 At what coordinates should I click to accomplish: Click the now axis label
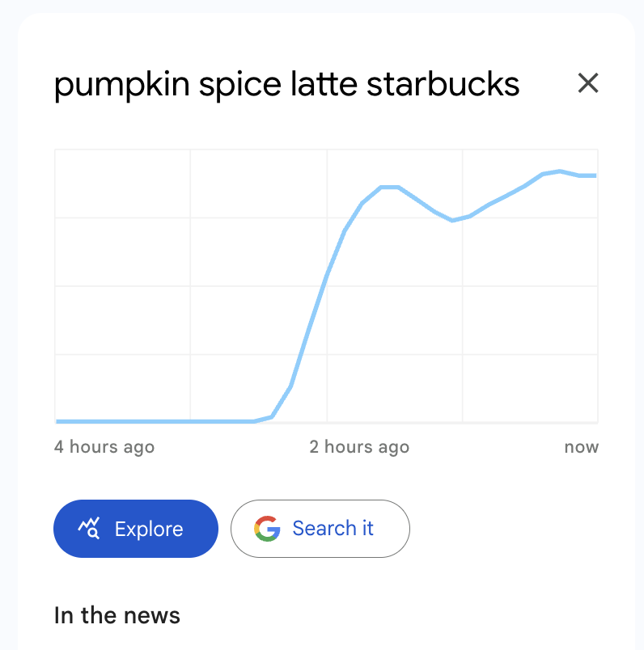click(582, 447)
